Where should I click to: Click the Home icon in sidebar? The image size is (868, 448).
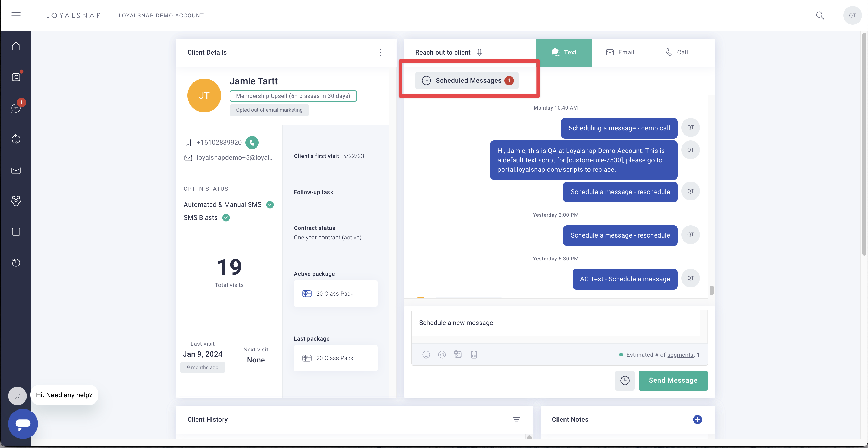tap(16, 46)
